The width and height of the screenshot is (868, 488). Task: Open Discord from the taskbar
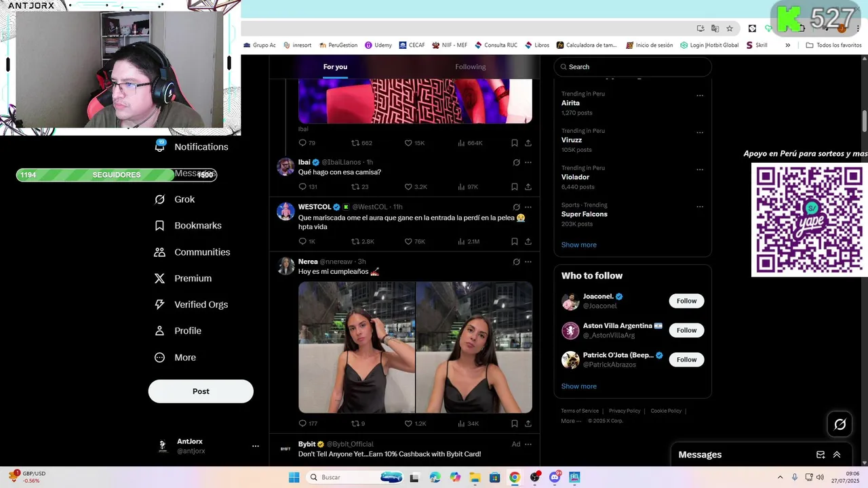point(555,477)
